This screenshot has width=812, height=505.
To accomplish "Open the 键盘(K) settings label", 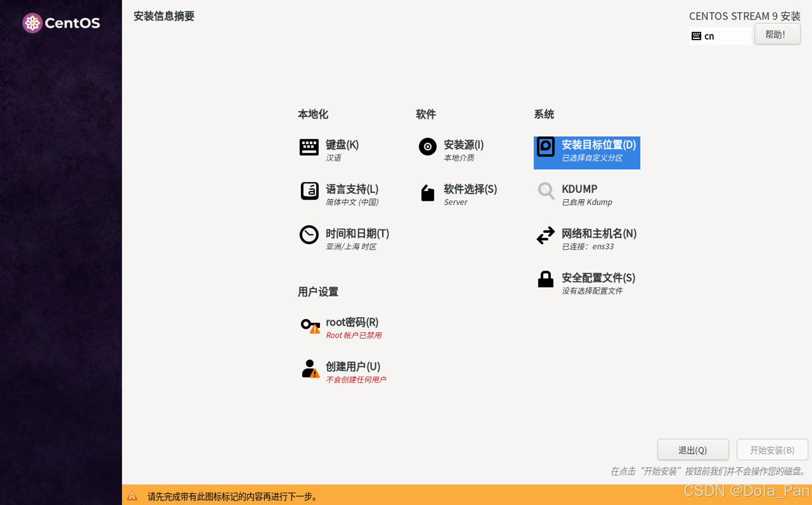I will click(x=342, y=145).
